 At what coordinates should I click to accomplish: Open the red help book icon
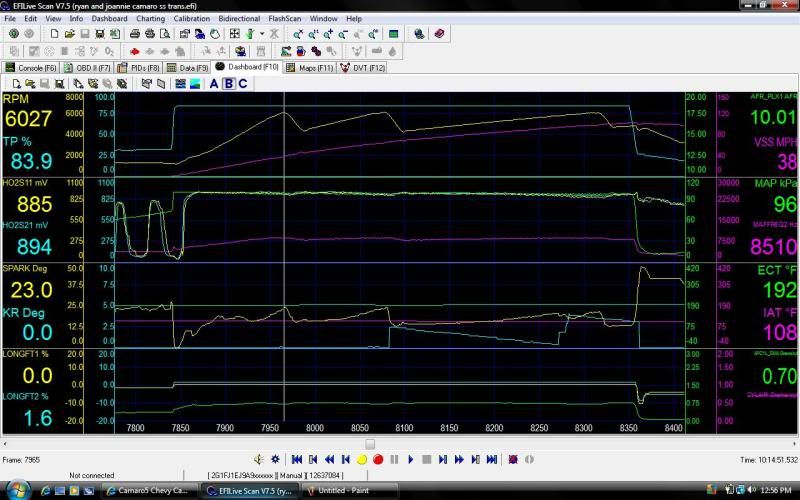point(441,33)
